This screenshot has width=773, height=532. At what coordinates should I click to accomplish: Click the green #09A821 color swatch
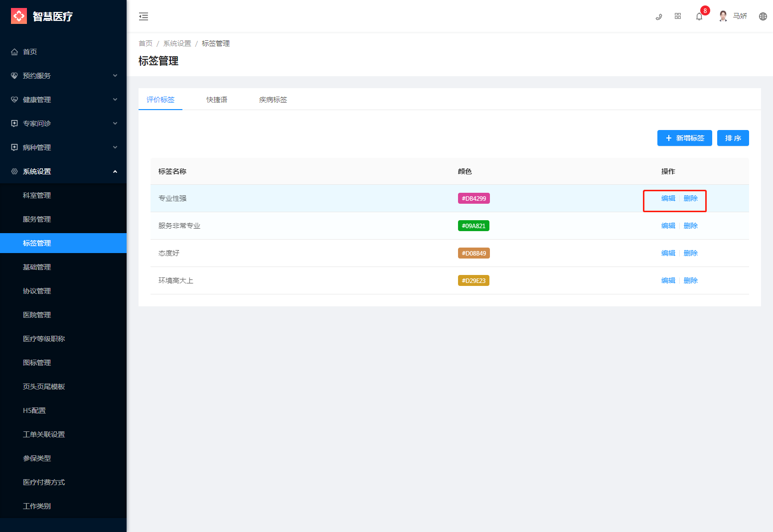click(x=473, y=226)
